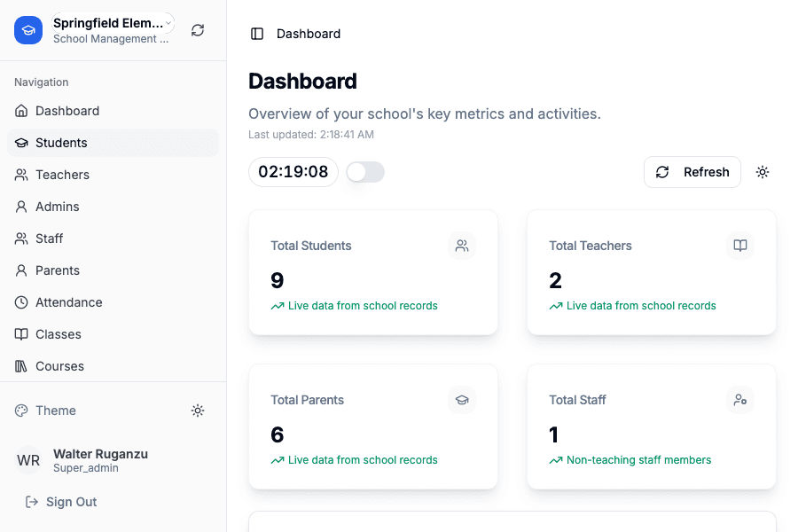Click the Courses columns icon in sidebar

pyautogui.click(x=20, y=366)
